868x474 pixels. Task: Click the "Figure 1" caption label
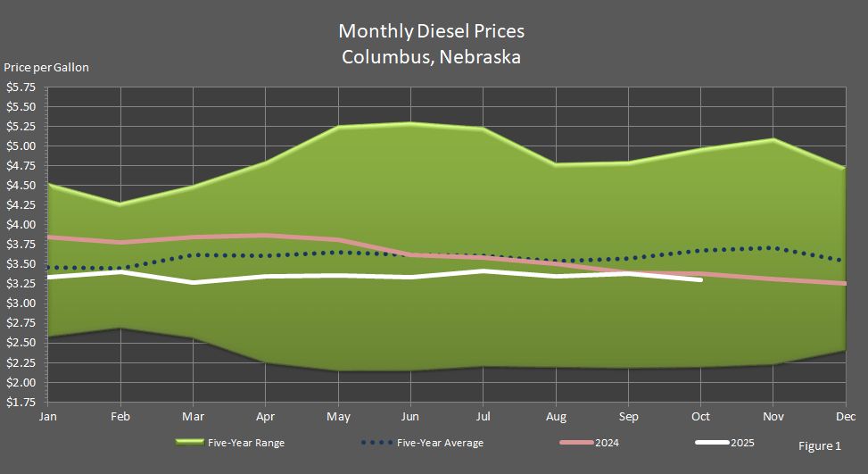coord(820,445)
